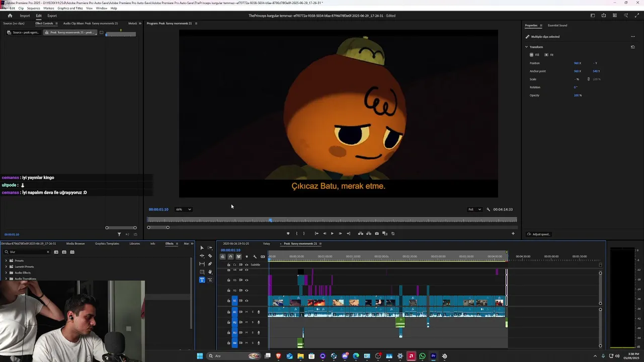Viewport: 644px width, 362px height.
Task: Select the Hand tool
Action: [x=210, y=271]
